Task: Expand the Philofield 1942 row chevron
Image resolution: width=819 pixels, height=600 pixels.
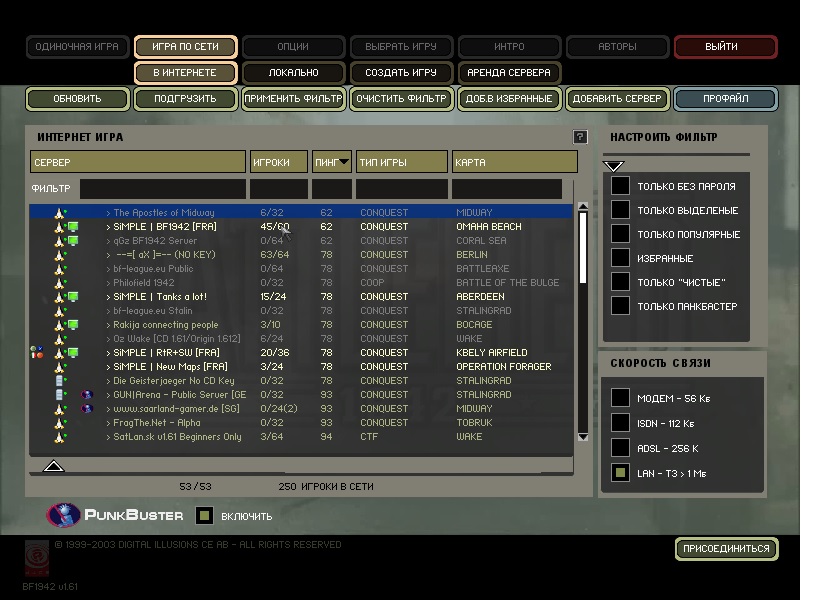Action: (x=108, y=283)
